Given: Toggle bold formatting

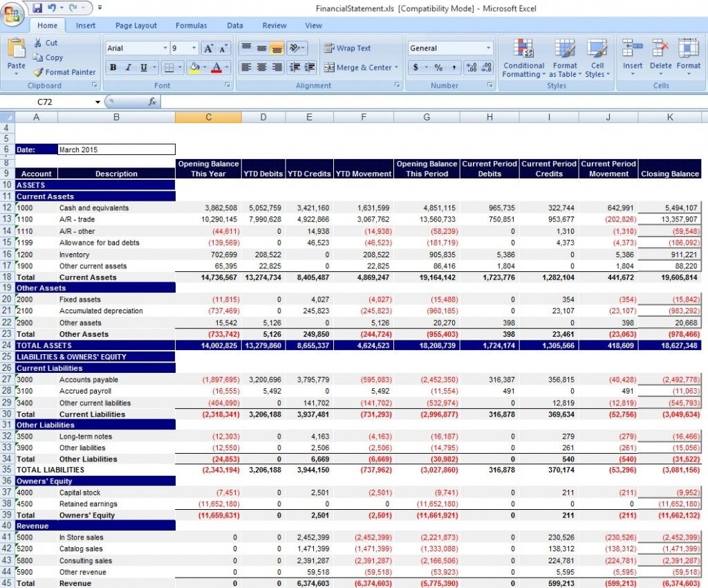Looking at the screenshot, I should coord(113,67).
